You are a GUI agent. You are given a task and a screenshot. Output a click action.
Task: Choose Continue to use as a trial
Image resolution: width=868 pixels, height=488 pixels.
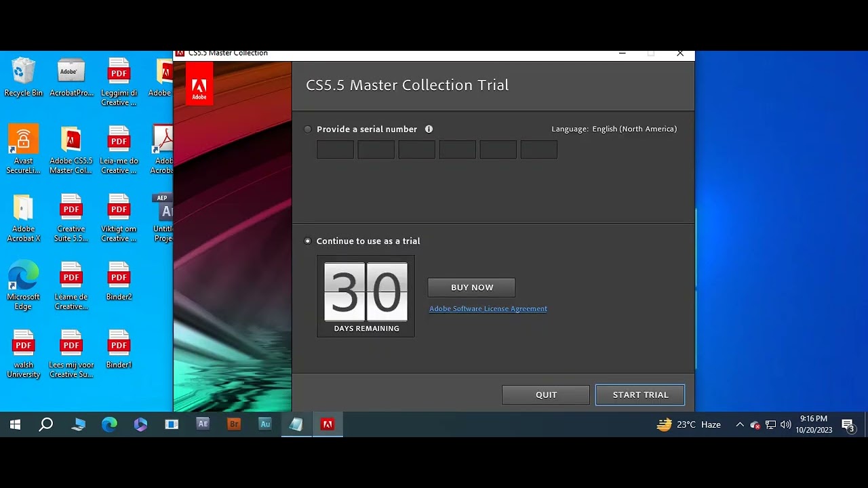309,241
